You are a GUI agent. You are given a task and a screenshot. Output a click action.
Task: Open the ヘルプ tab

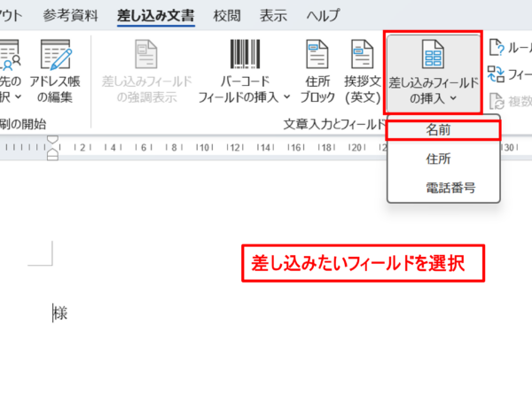(323, 16)
